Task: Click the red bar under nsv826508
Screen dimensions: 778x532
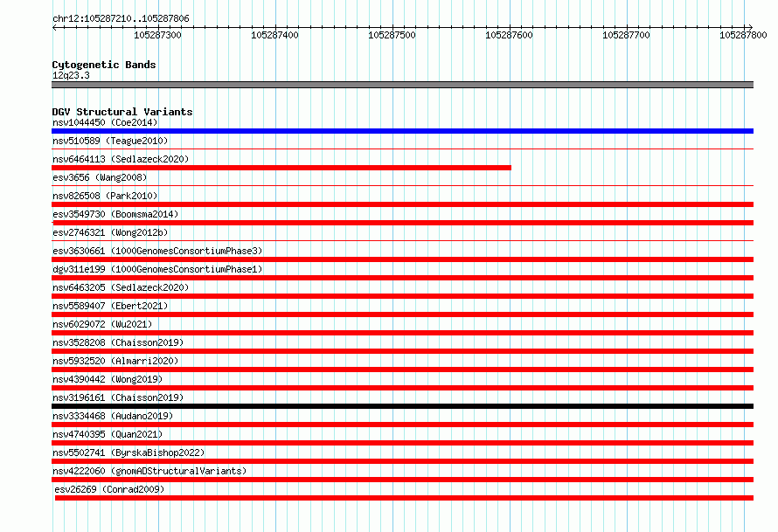Action: (x=402, y=204)
